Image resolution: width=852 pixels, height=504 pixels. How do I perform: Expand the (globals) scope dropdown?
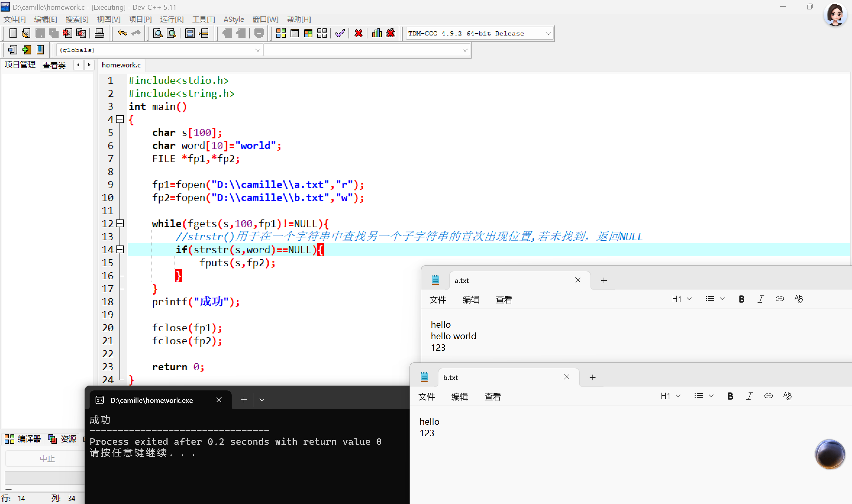pos(258,50)
